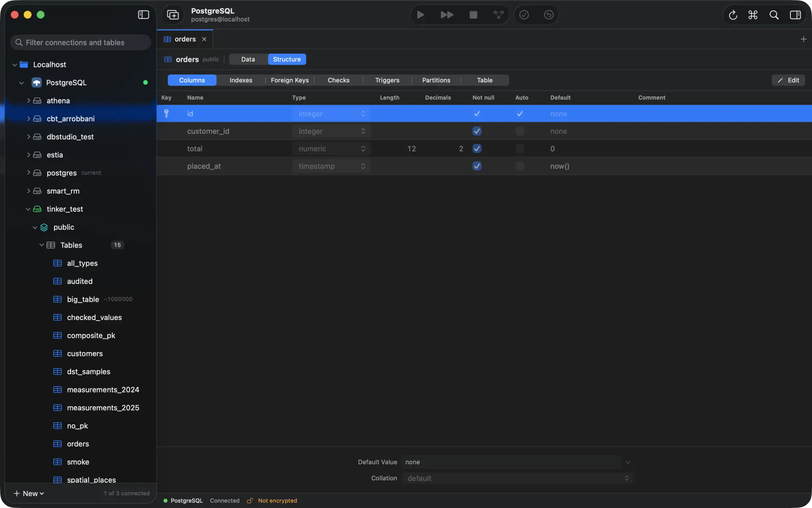Click the public schema layers icon
Screen dimensions: 812x508
[x=44, y=227]
